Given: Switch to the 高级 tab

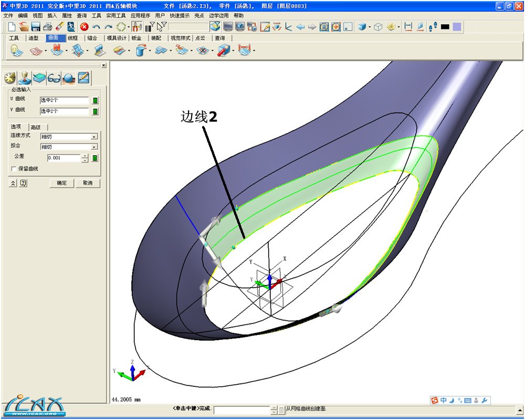Looking at the screenshot, I should (36, 127).
